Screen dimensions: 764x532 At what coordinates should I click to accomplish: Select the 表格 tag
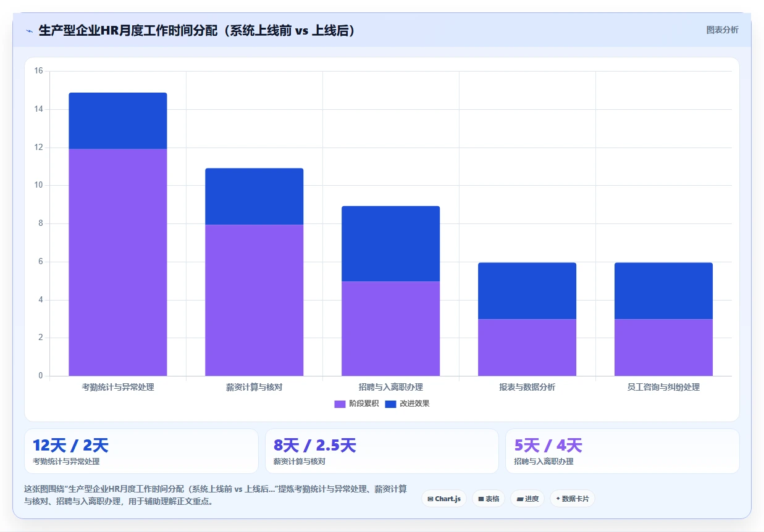click(x=489, y=499)
